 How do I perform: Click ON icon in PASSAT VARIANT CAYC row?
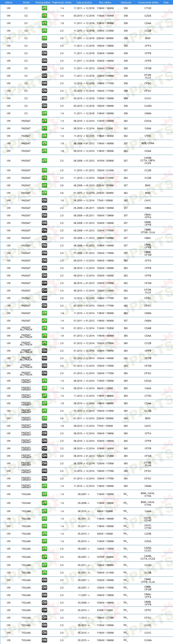pos(44,426)
